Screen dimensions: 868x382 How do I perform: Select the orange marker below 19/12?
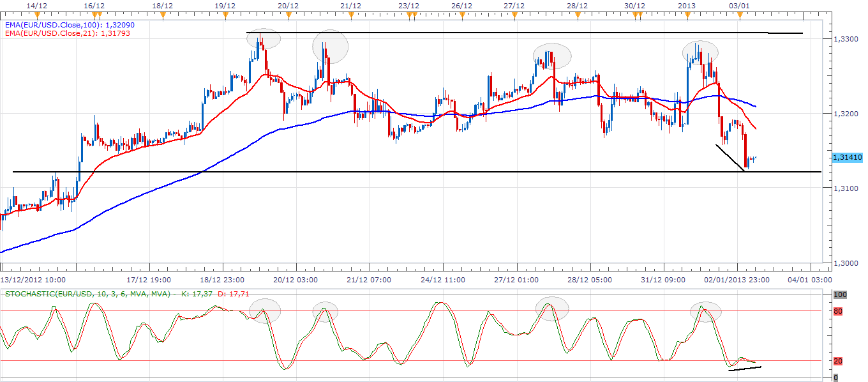(x=224, y=14)
